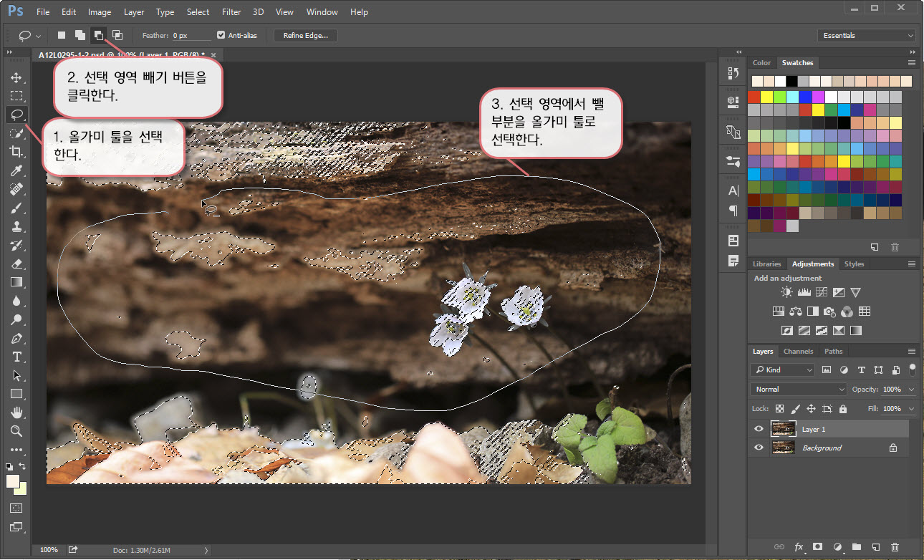Click the Subtract from selection button

(x=98, y=35)
